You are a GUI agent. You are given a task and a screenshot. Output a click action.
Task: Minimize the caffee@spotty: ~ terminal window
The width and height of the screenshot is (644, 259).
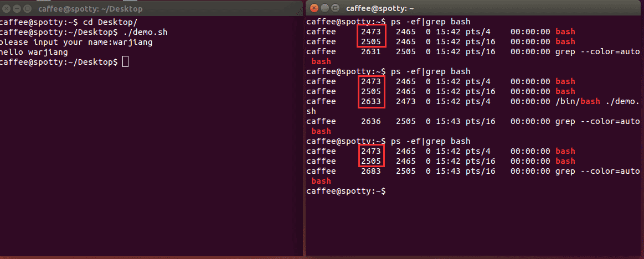pos(324,8)
